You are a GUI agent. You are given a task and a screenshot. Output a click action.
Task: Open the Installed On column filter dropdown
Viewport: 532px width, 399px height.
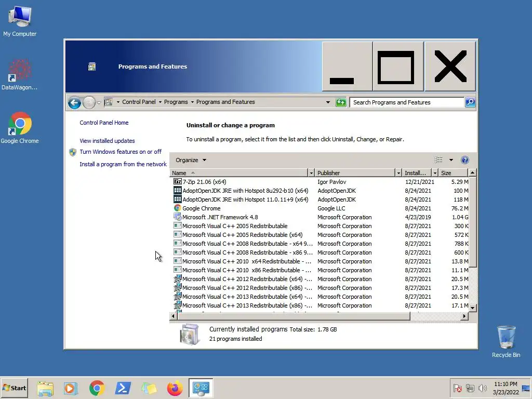click(435, 173)
